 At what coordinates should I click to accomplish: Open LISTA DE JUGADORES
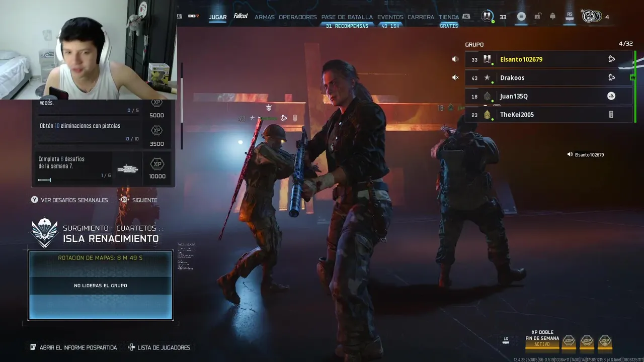pyautogui.click(x=159, y=347)
